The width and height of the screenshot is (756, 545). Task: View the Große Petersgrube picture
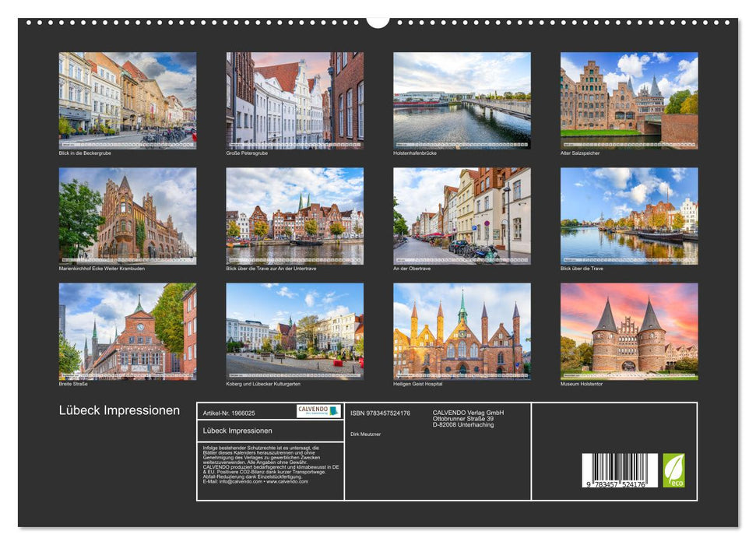click(x=294, y=100)
